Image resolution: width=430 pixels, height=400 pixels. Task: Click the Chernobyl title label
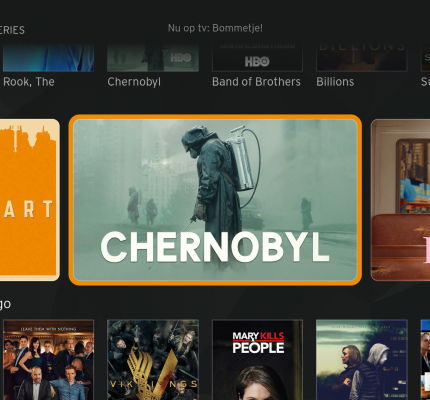(134, 82)
